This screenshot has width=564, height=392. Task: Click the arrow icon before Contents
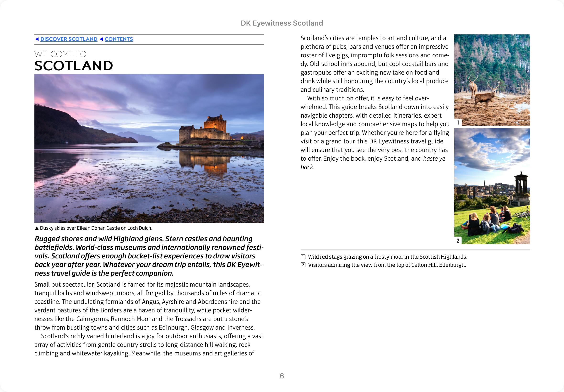click(x=101, y=39)
